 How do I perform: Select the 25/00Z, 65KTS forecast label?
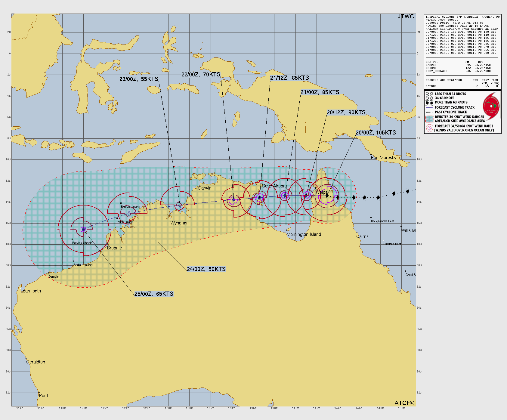pyautogui.click(x=154, y=294)
